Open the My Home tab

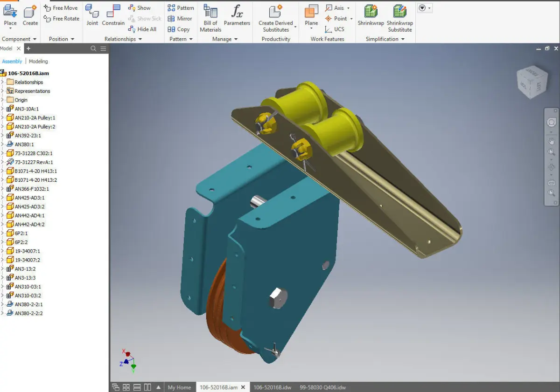[179, 387]
